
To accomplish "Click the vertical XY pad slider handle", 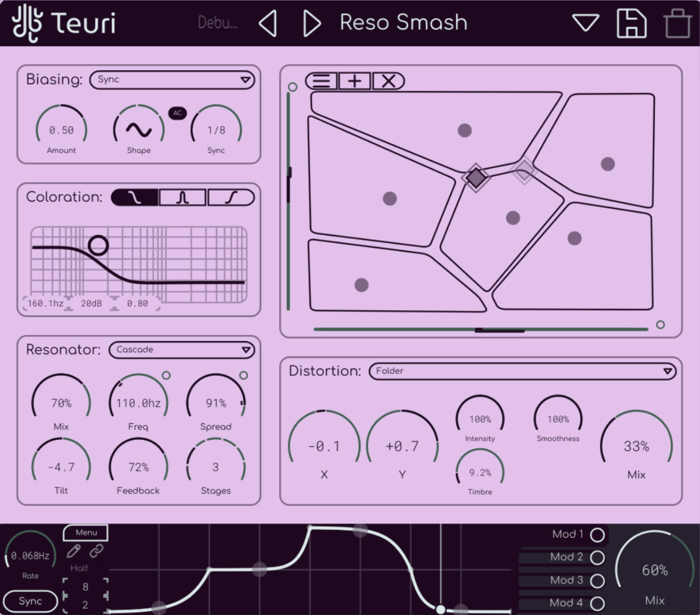I will (289, 184).
